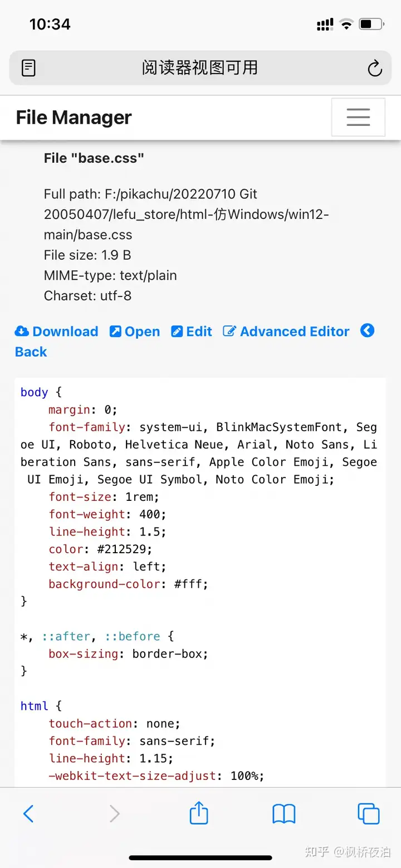Image resolution: width=401 pixels, height=868 pixels.
Task: Tap the File Manager title
Action: point(74,118)
